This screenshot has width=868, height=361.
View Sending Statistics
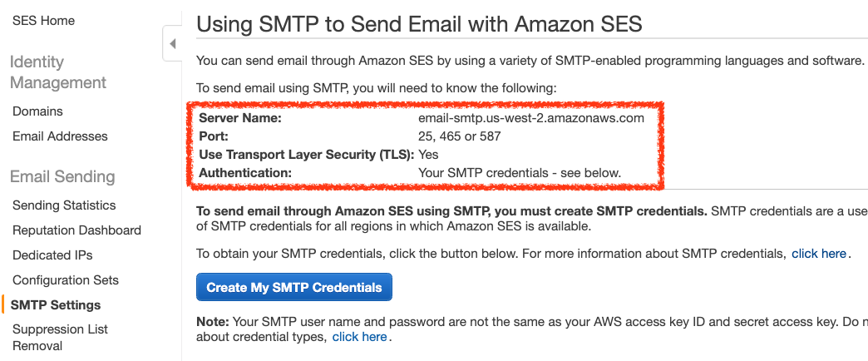pos(64,205)
